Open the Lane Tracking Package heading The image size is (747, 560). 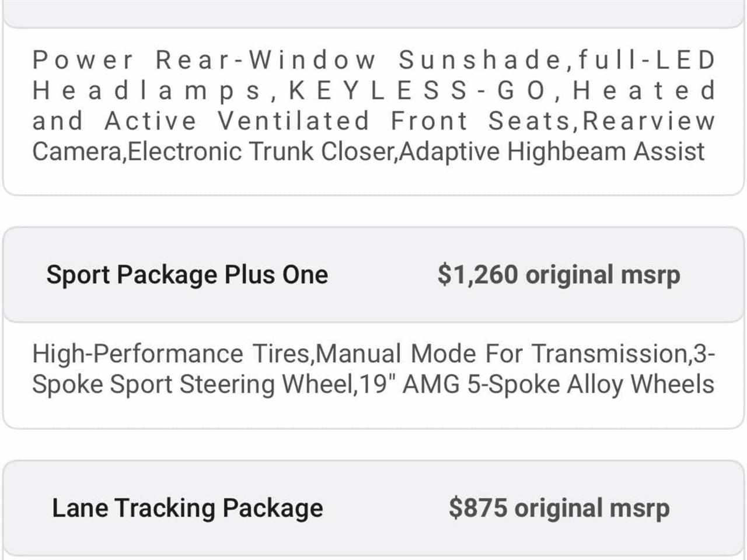(x=187, y=508)
